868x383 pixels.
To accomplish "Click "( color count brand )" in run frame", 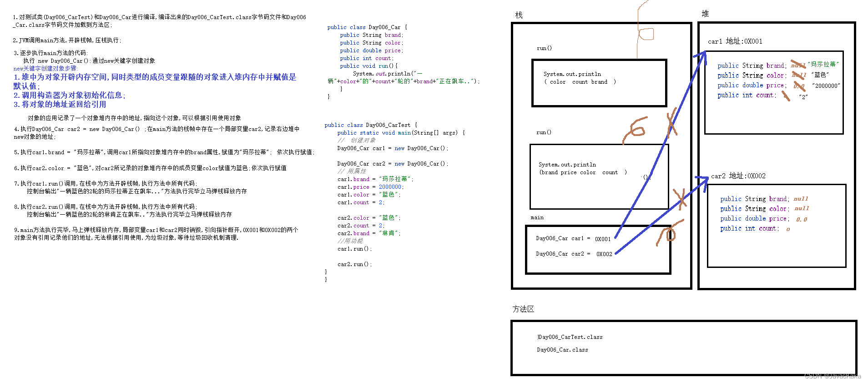I will pos(580,82).
